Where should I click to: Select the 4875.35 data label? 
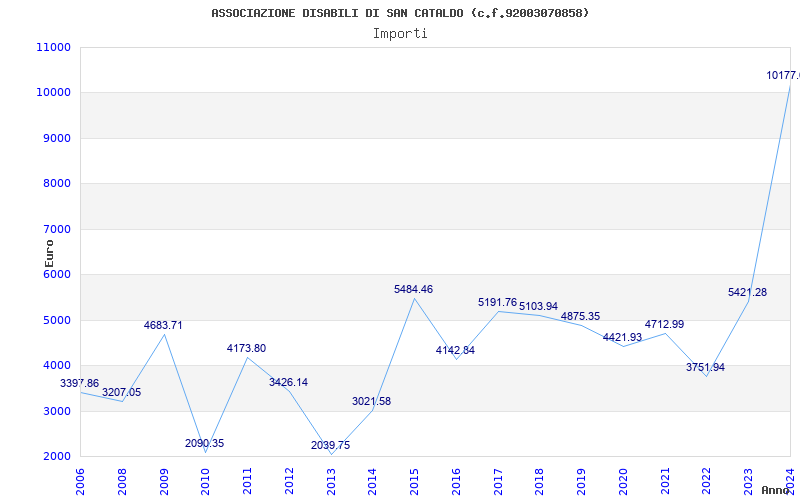pyautogui.click(x=581, y=316)
